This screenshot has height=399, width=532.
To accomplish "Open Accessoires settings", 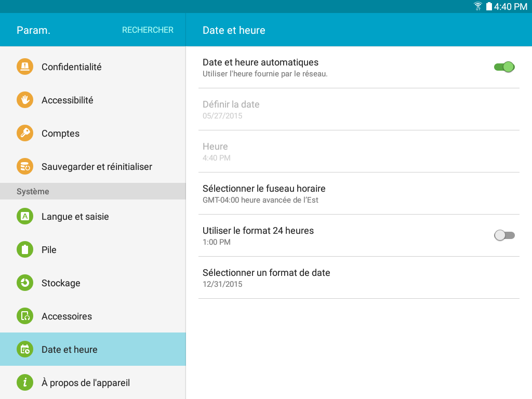I will [x=93, y=316].
